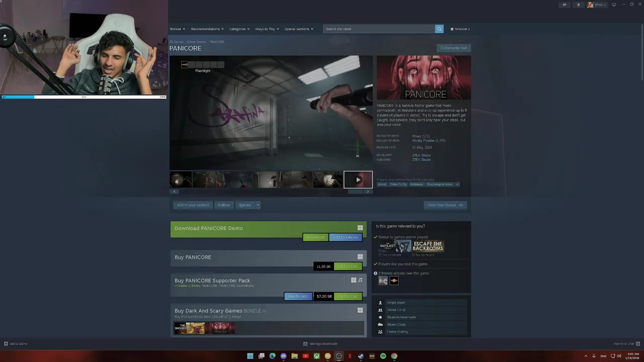
Task: Click media strip left arrow
Action: pyautogui.click(x=174, y=192)
